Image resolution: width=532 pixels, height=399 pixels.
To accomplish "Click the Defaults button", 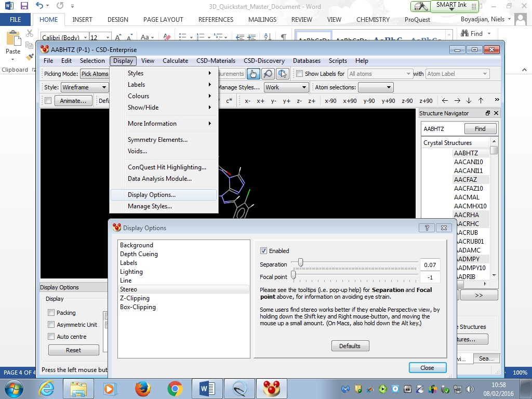I will (x=350, y=345).
